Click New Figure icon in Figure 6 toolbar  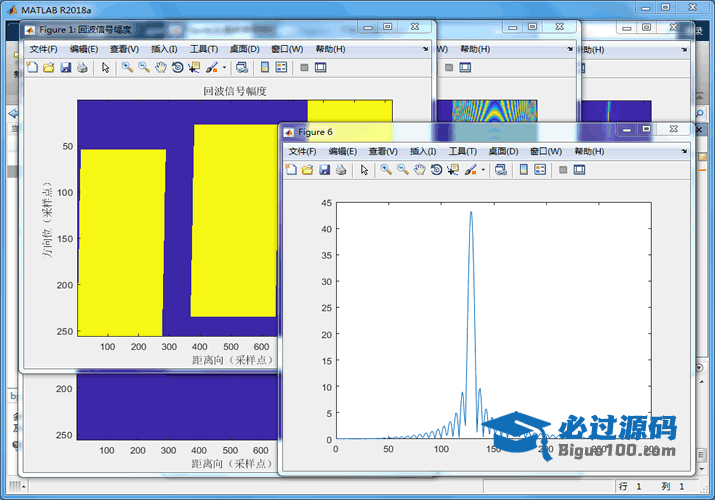coord(291,170)
